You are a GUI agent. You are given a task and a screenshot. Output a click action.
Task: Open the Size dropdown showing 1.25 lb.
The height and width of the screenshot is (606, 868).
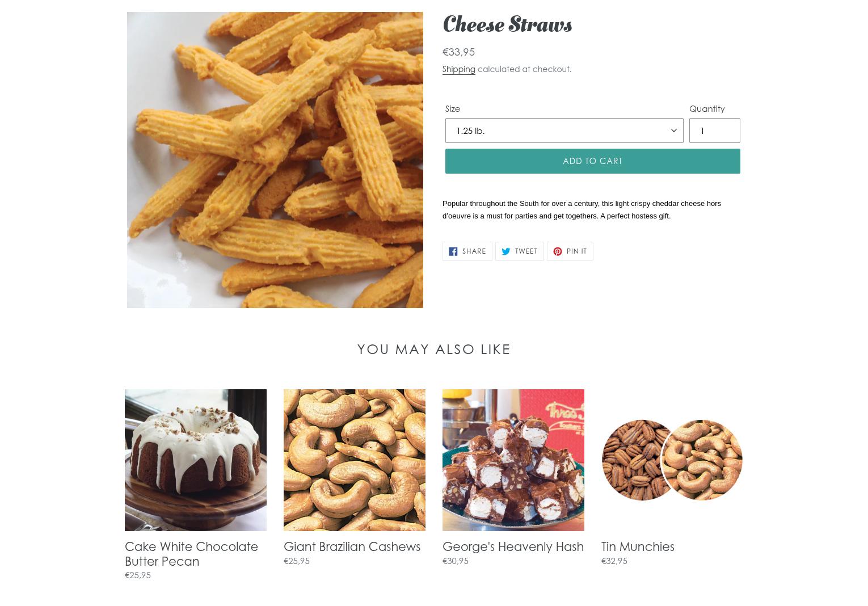tap(564, 131)
